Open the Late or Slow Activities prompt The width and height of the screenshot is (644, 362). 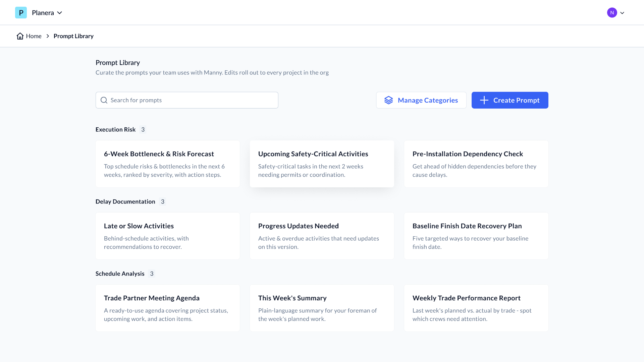168,236
